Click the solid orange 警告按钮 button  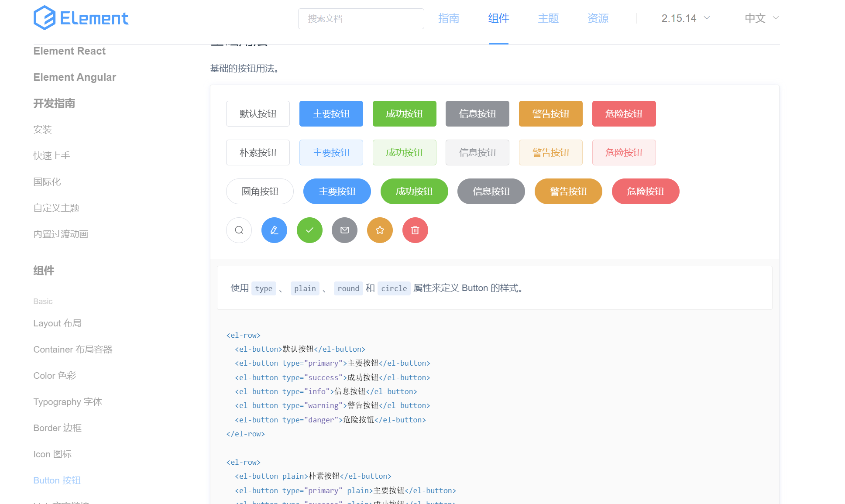[x=550, y=113]
